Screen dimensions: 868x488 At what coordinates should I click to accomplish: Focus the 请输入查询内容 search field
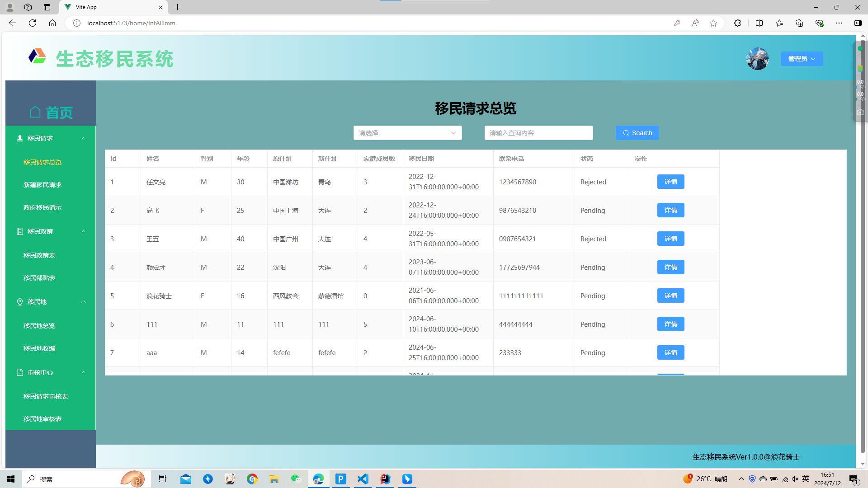click(x=539, y=133)
